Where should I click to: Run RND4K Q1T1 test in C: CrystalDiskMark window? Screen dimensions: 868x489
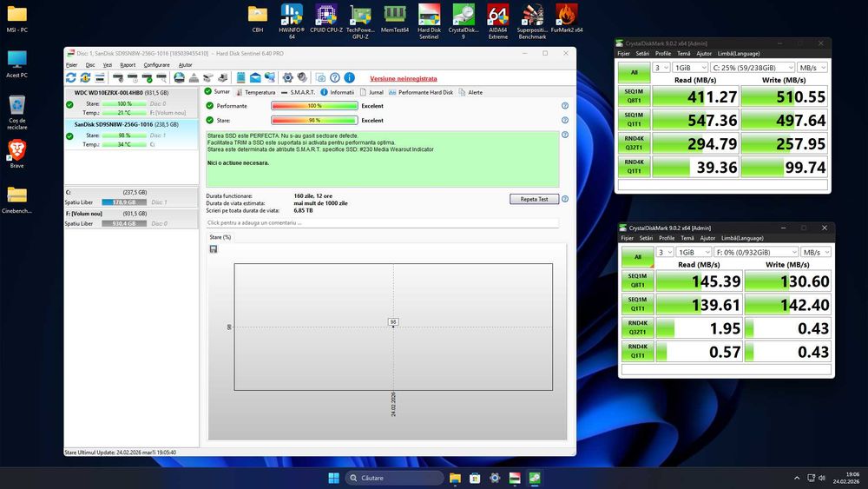point(635,167)
